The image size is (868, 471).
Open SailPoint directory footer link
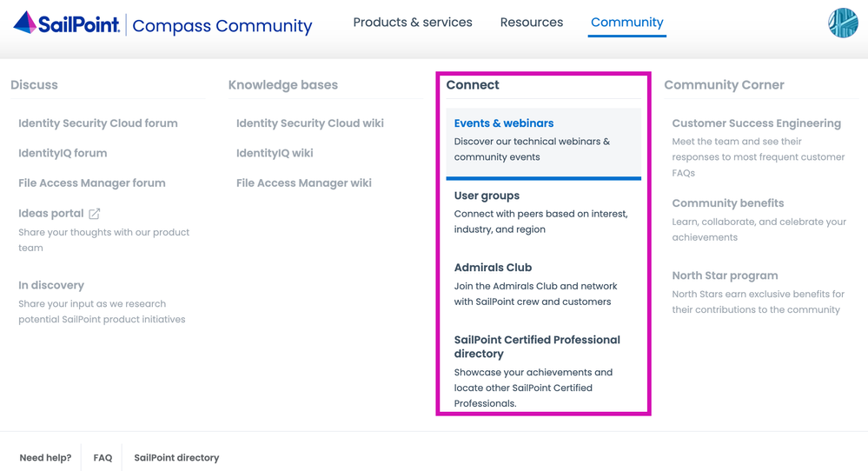pos(176,458)
